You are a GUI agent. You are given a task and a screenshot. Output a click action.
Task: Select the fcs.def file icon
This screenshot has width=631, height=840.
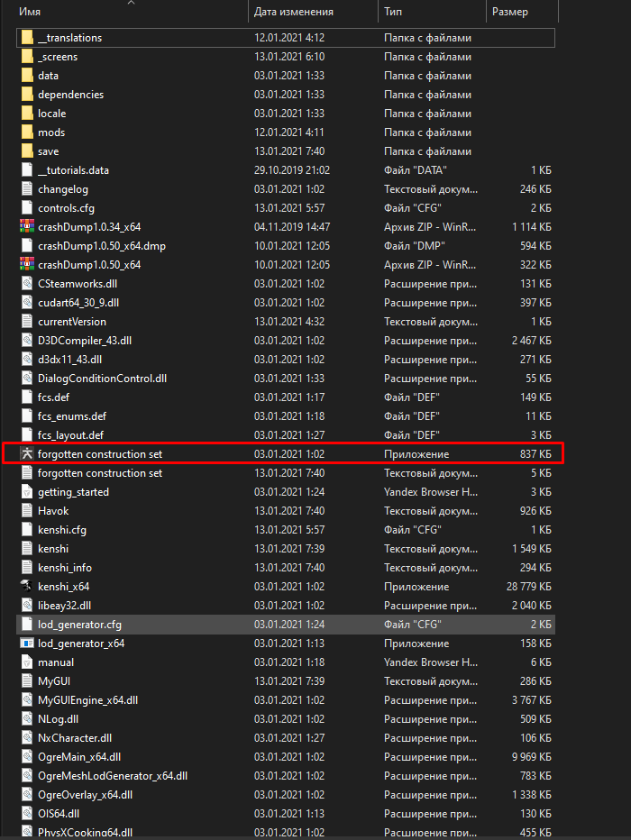click(27, 397)
